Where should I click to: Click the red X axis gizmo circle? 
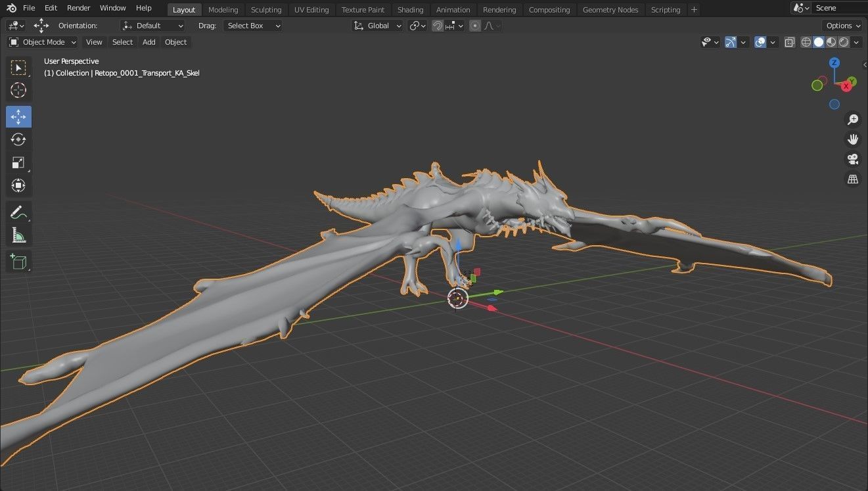(846, 87)
